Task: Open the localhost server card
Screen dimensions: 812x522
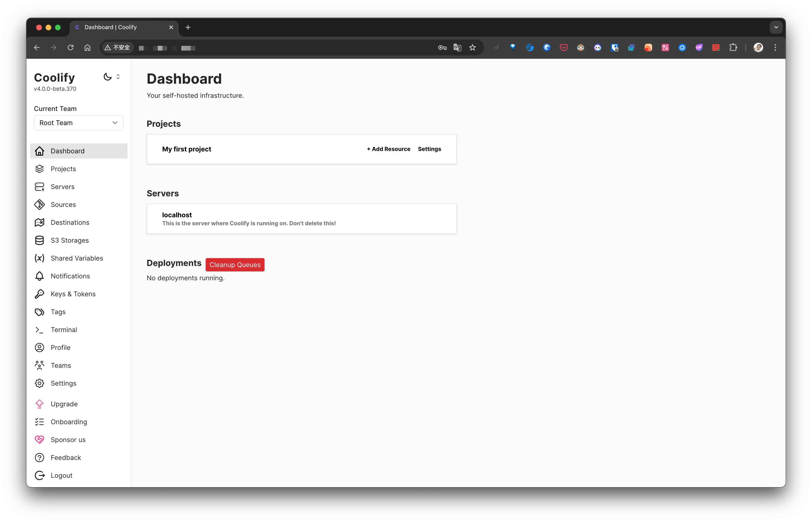Action: 301,219
